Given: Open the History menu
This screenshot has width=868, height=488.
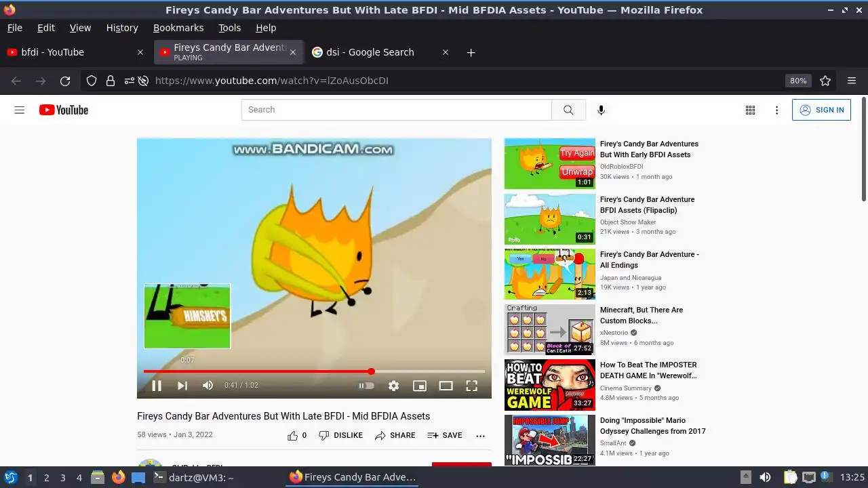Looking at the screenshot, I should coord(122,28).
